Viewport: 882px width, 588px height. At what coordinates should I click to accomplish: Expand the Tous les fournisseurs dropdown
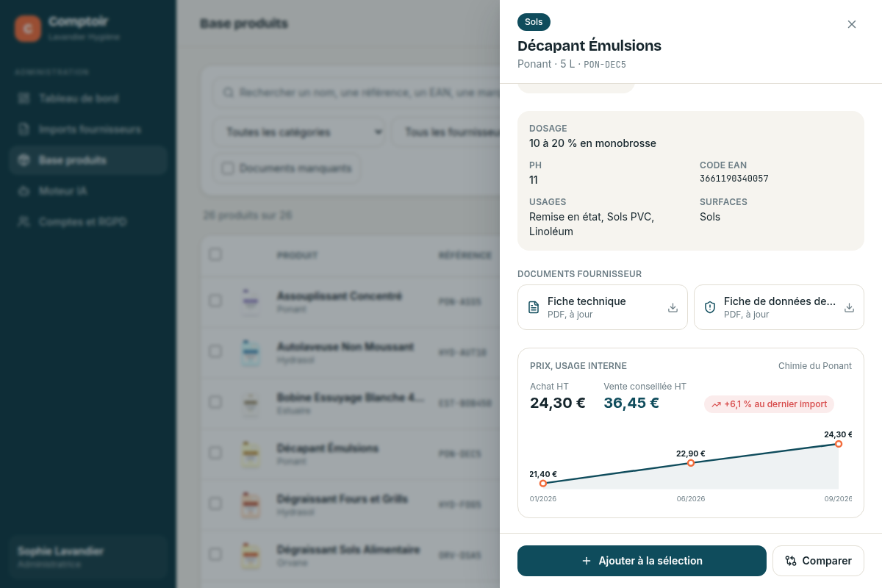pos(447,132)
